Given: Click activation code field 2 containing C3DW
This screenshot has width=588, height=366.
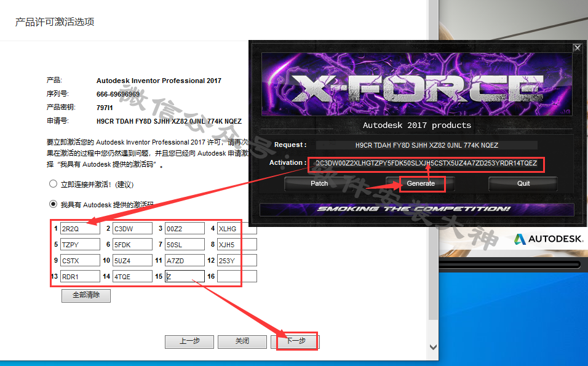Looking at the screenshot, I should 132,228.
